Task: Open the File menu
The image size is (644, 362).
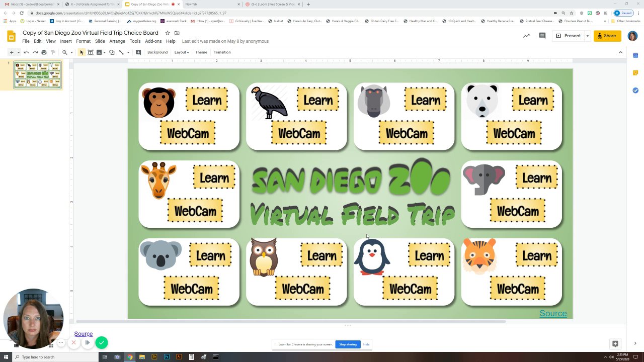Action: (26, 41)
